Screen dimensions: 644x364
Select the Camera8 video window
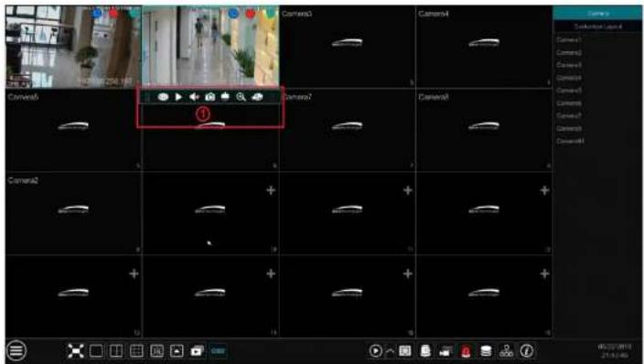point(484,130)
